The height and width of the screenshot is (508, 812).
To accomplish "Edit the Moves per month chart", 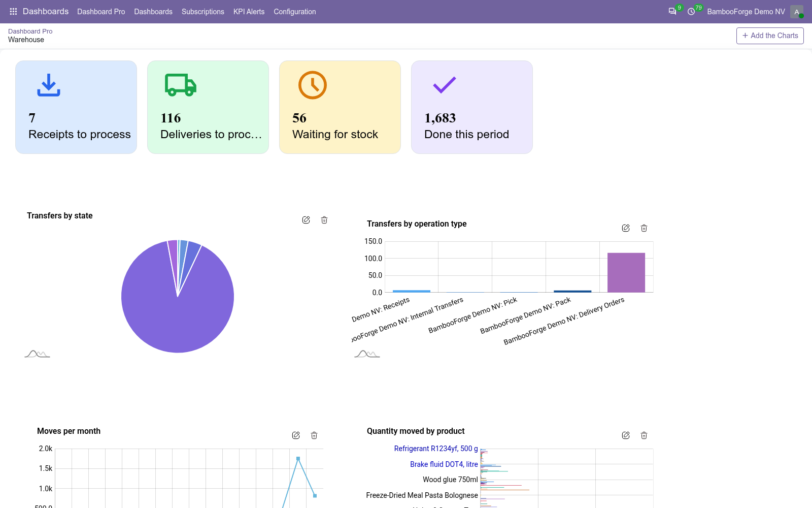I will point(296,435).
